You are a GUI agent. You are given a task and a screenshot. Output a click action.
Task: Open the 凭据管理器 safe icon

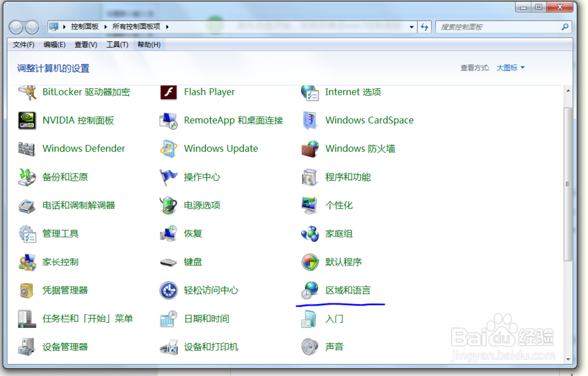26,291
